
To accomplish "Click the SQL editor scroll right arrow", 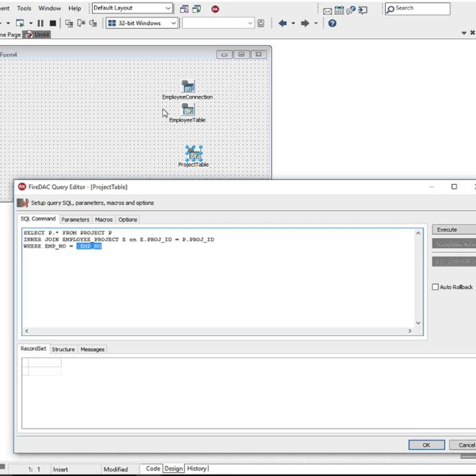I will point(410,331).
